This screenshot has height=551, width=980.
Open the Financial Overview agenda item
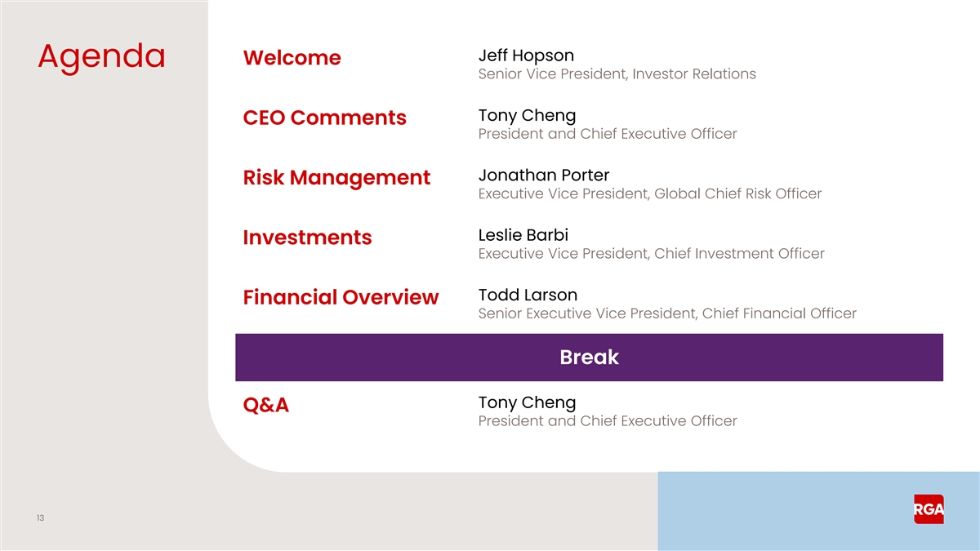click(341, 297)
